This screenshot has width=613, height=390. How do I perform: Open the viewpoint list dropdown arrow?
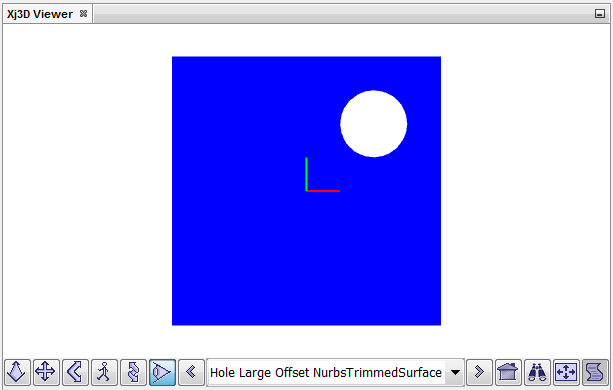[455, 372]
